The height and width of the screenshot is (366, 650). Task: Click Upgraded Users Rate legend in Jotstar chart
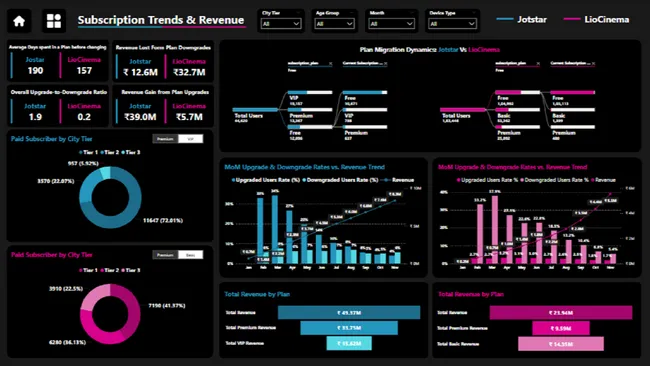coord(266,180)
